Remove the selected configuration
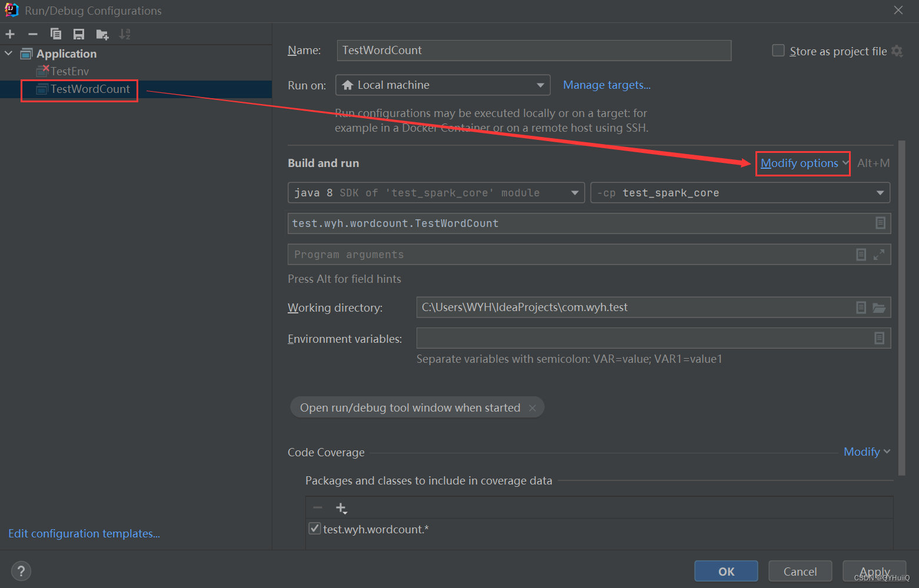This screenshot has width=919, height=588. [x=33, y=34]
